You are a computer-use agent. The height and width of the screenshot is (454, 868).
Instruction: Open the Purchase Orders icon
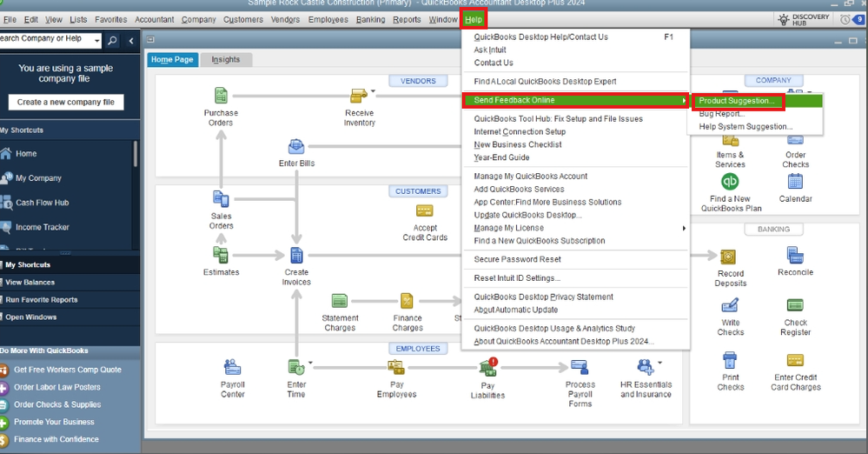click(221, 96)
